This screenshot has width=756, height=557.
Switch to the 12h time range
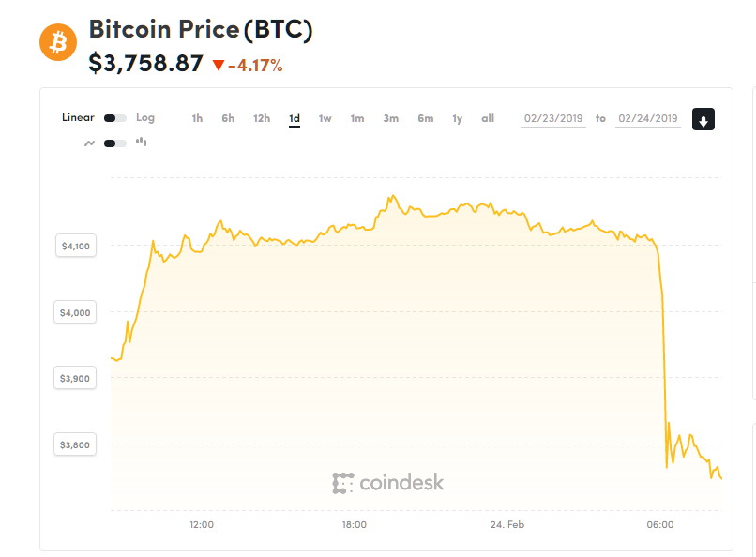click(x=262, y=118)
